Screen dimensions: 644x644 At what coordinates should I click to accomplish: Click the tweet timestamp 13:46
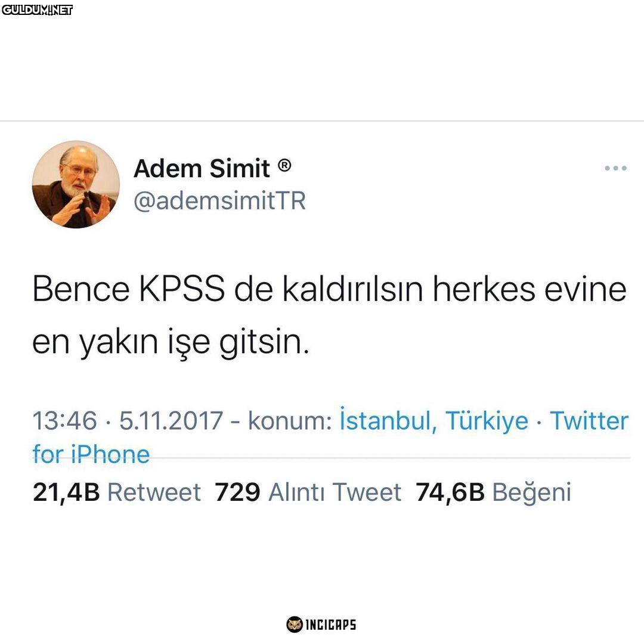click(64, 421)
